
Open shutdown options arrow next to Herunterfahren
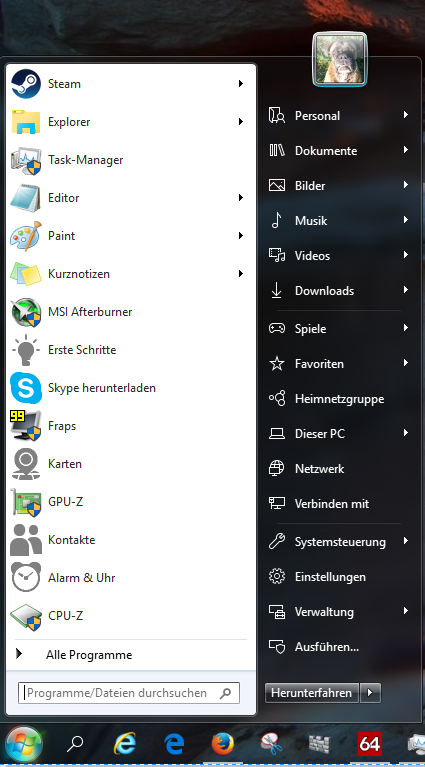[370, 693]
